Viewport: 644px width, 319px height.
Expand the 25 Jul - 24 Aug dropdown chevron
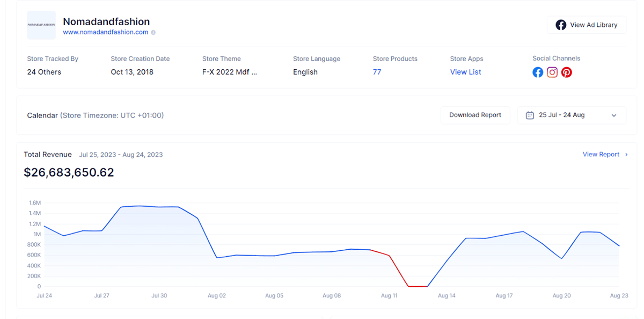pos(614,115)
